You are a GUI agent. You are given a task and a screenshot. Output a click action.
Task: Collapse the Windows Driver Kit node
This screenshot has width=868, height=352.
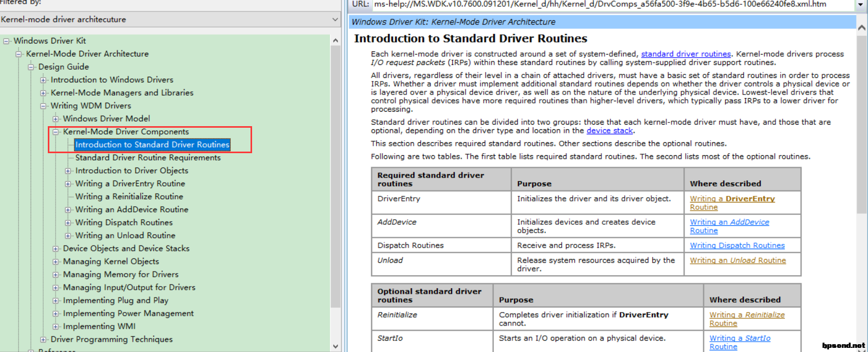point(6,41)
